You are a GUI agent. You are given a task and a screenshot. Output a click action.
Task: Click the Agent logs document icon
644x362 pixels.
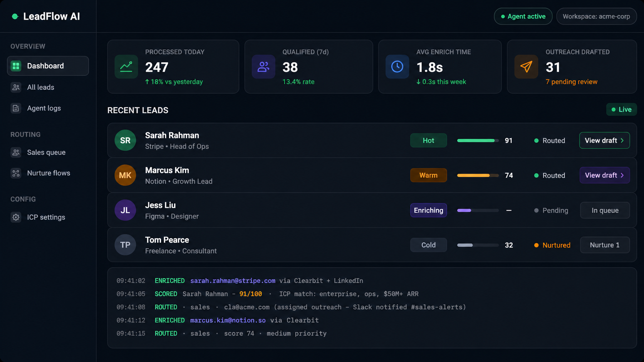pos(16,108)
